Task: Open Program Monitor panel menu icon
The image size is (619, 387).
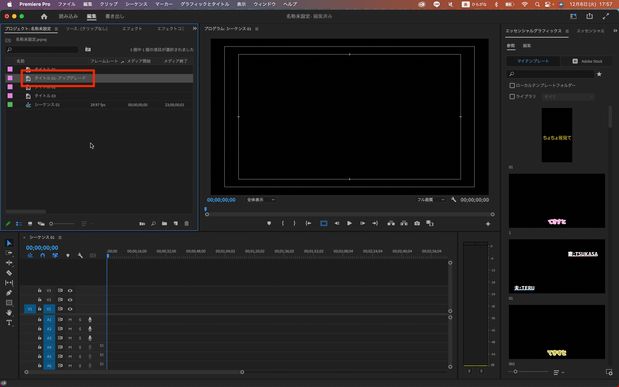Action: point(257,29)
